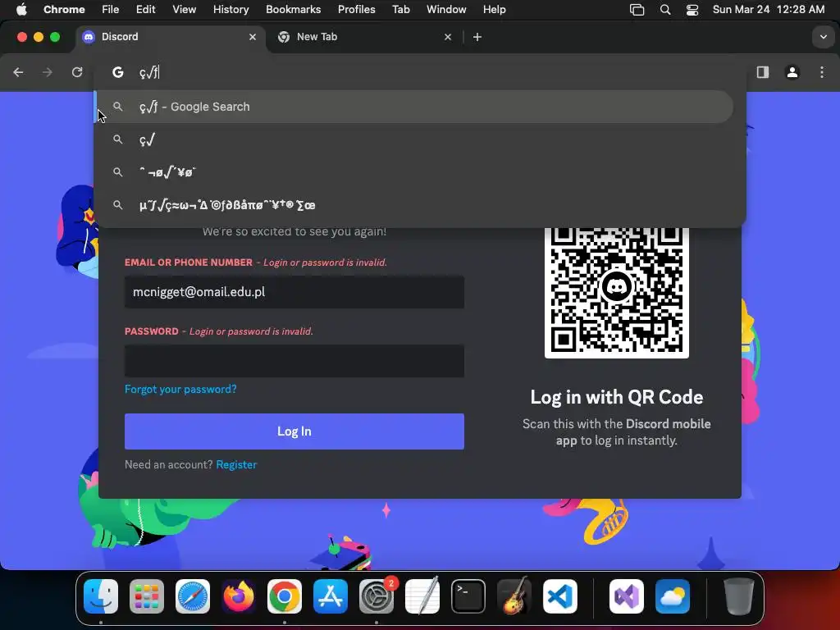Open System Settings in the dock

point(377,596)
